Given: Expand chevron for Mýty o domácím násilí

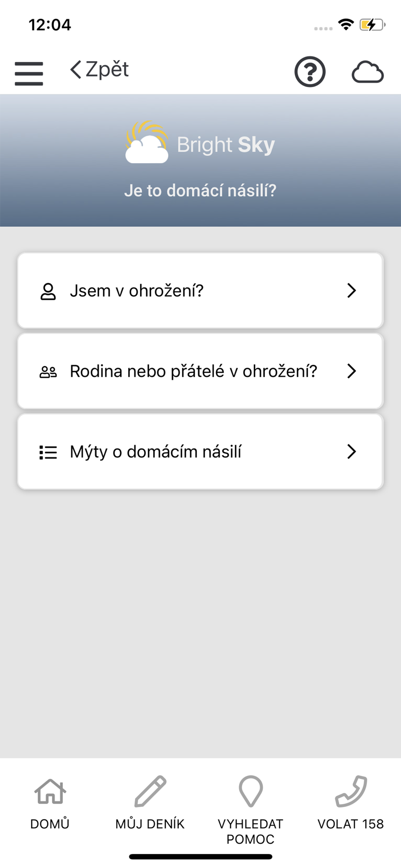Looking at the screenshot, I should coord(352,452).
